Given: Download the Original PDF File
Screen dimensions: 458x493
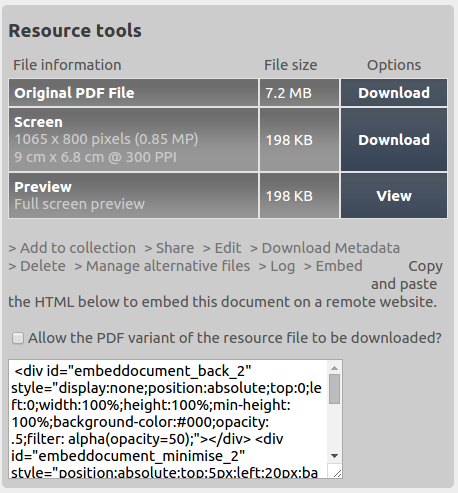Looking at the screenshot, I should coord(394,93).
